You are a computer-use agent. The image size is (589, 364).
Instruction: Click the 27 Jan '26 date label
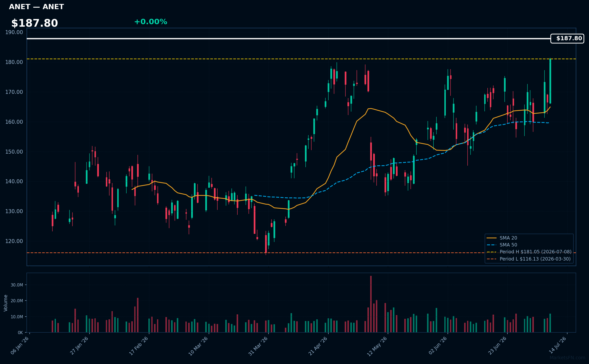click(79, 346)
